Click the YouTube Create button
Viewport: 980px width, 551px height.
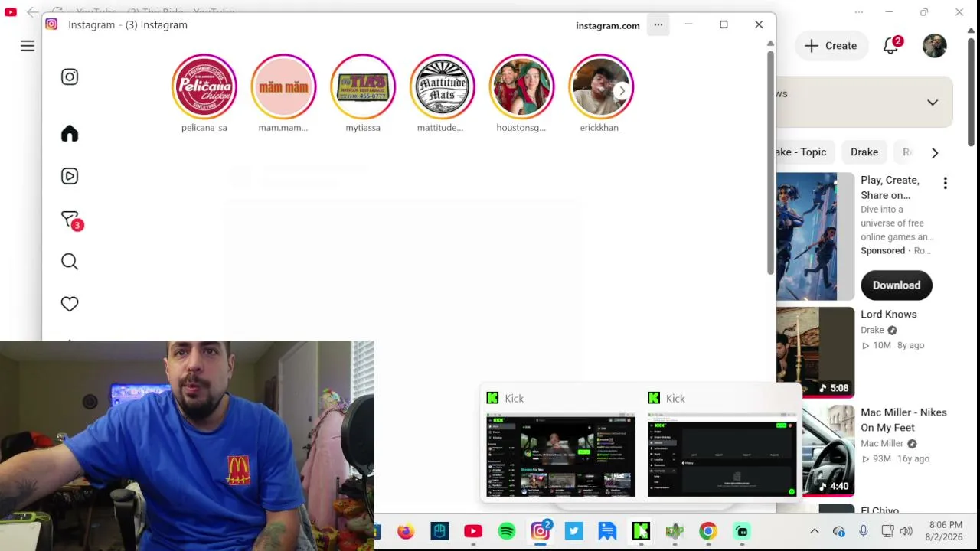click(831, 46)
